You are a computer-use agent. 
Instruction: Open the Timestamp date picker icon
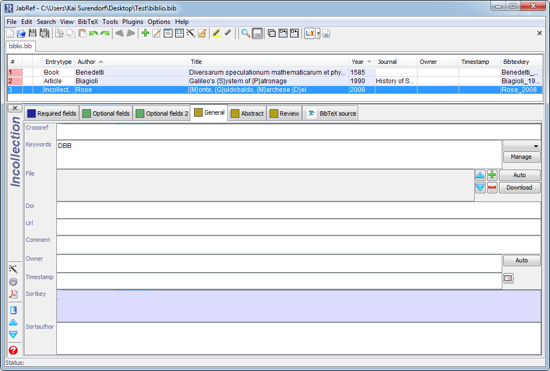tap(508, 278)
